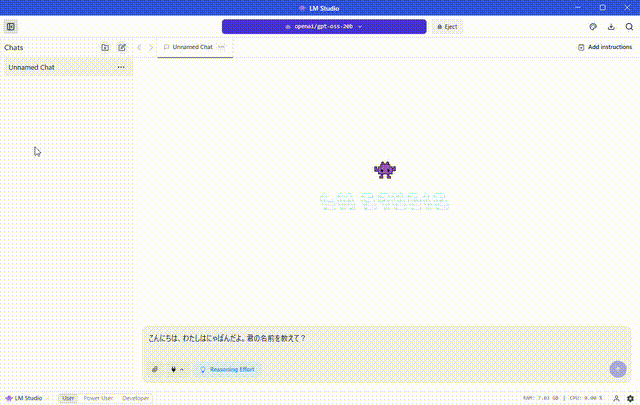This screenshot has width=640, height=405.
Task: Open the appearance palette icon
Action: pos(593,27)
